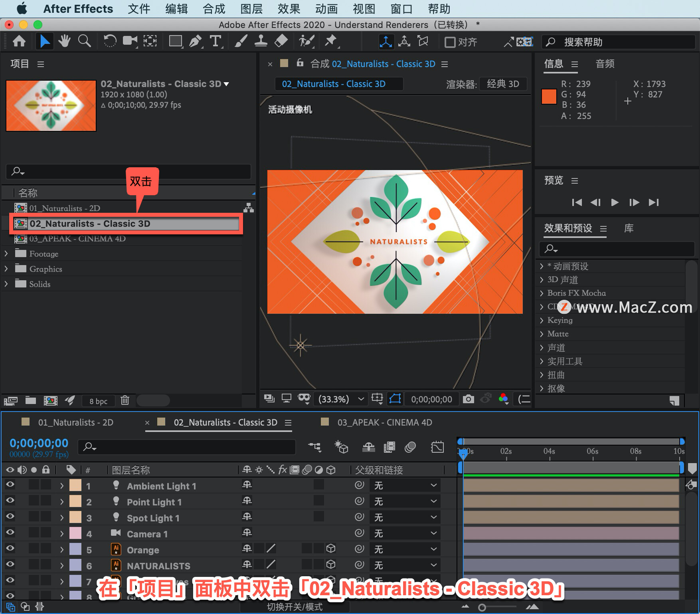Toggle 3D layer switch for Orange layer
Image resolution: width=700 pixels, height=614 pixels.
(331, 549)
